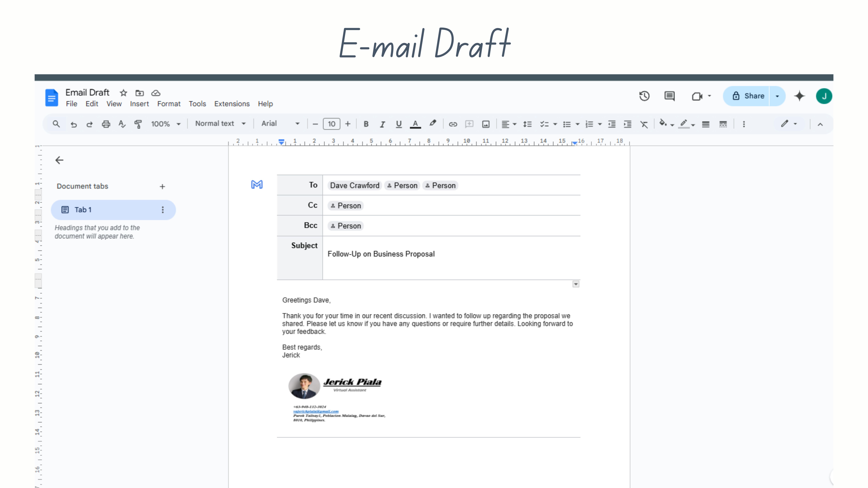Toggle italic formatting
This screenshot has width=868, height=488.
pos(382,124)
